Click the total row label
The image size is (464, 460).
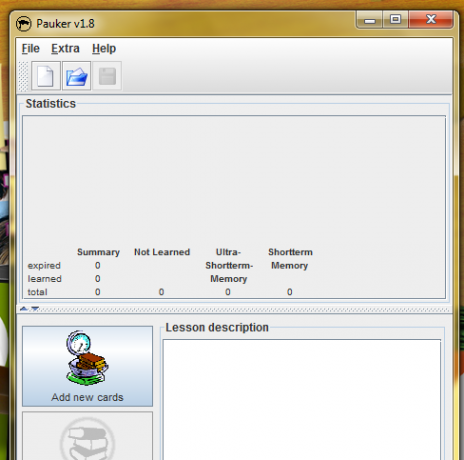pos(37,292)
